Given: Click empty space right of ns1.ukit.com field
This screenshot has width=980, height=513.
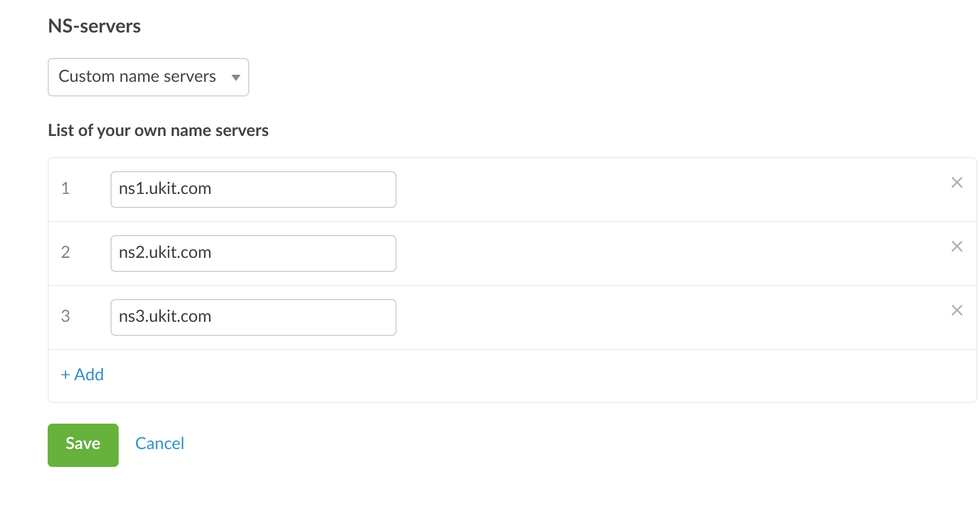Looking at the screenshot, I should coord(650,190).
